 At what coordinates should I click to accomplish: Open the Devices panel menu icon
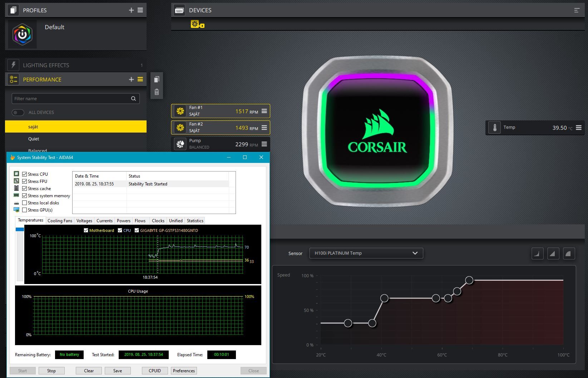pyautogui.click(x=577, y=10)
